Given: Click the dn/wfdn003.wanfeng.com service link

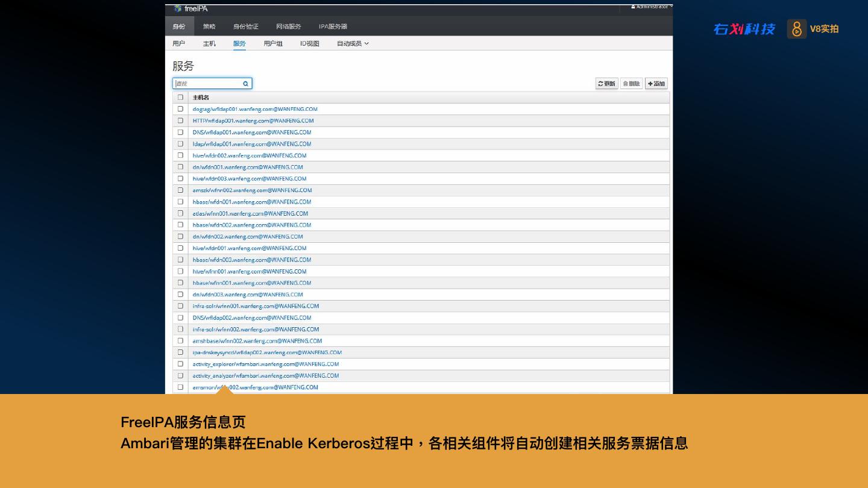Looking at the screenshot, I should [x=248, y=295].
